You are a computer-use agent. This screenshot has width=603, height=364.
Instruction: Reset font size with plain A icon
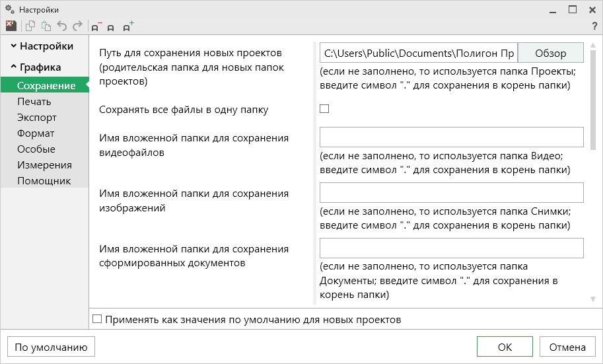click(x=111, y=27)
